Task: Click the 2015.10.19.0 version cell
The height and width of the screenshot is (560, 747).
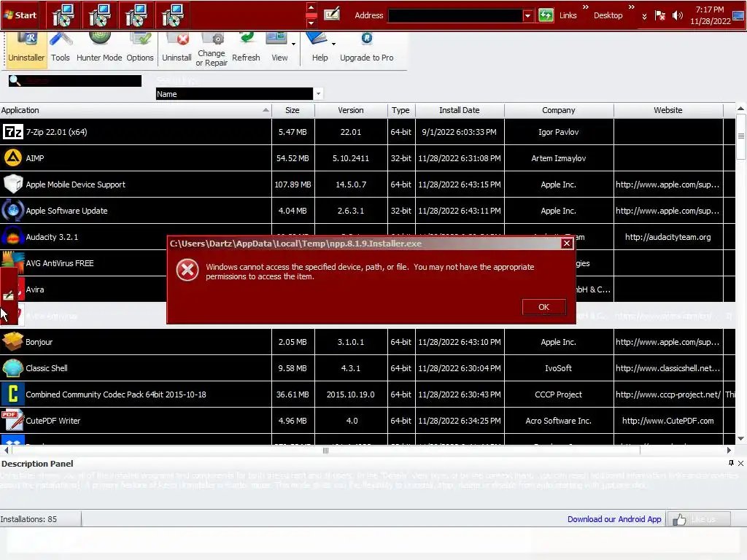Action: [351, 394]
